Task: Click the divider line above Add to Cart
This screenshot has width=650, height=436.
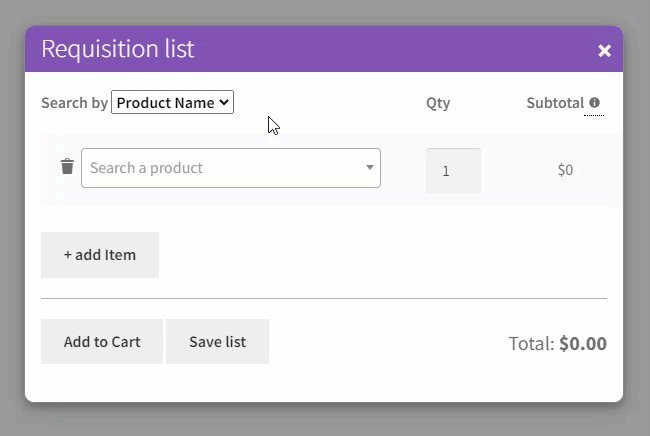Action: (324, 298)
